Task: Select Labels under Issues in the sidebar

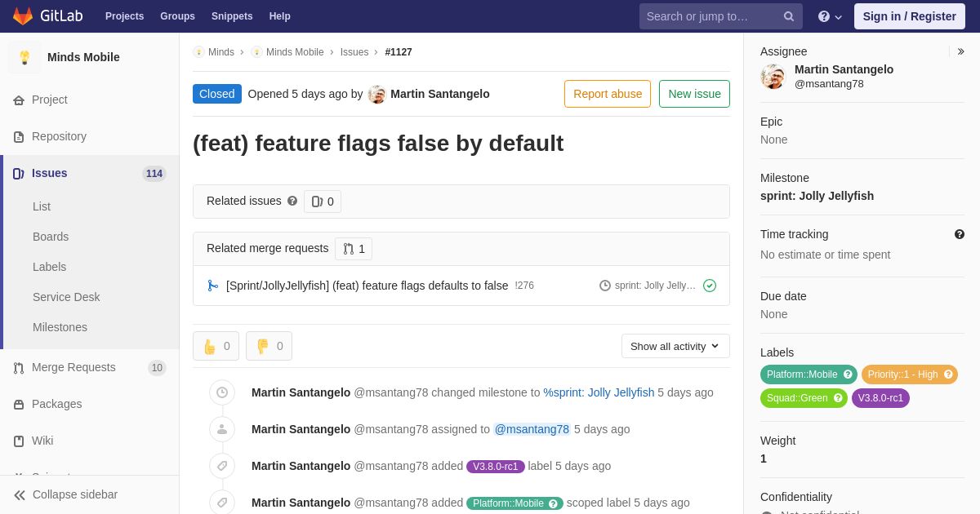Action: pos(49,267)
